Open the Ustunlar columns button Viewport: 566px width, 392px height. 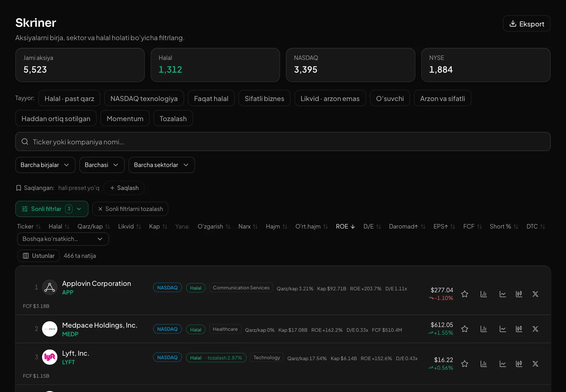pos(39,256)
